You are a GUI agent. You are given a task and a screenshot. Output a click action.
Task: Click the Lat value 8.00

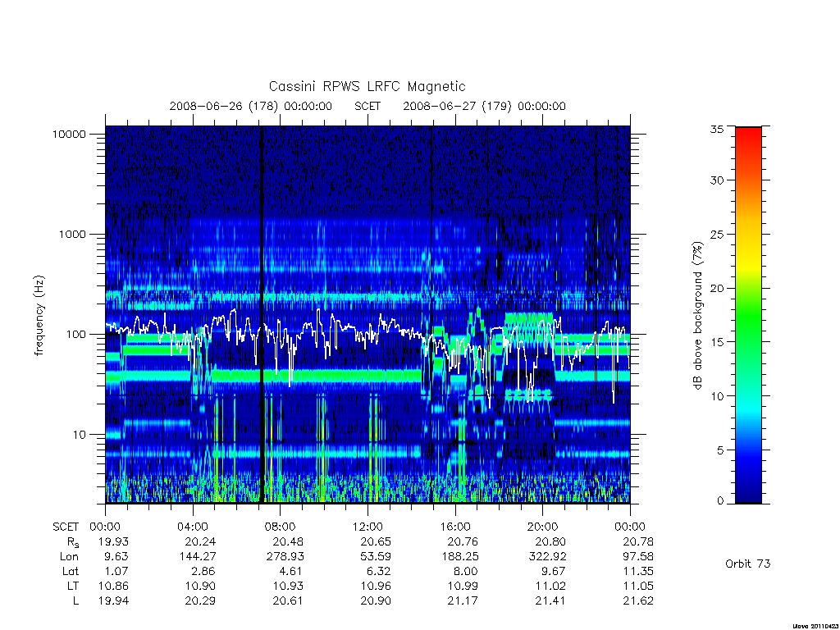click(x=466, y=571)
